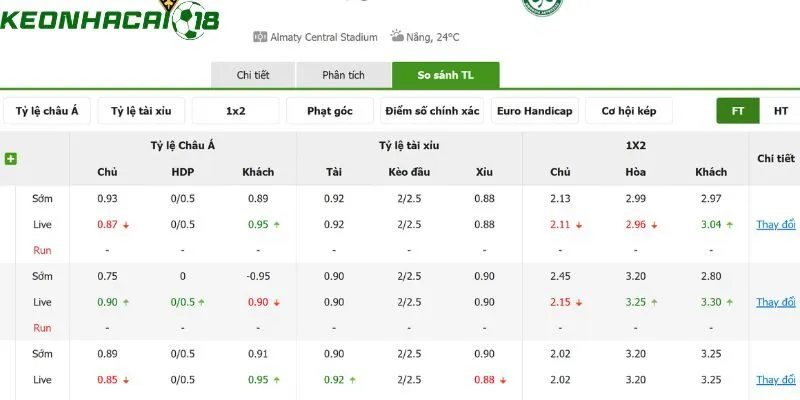This screenshot has width=800, height=400.
Task: Click red down arrow beside 2.15 odds
Action: [579, 303]
